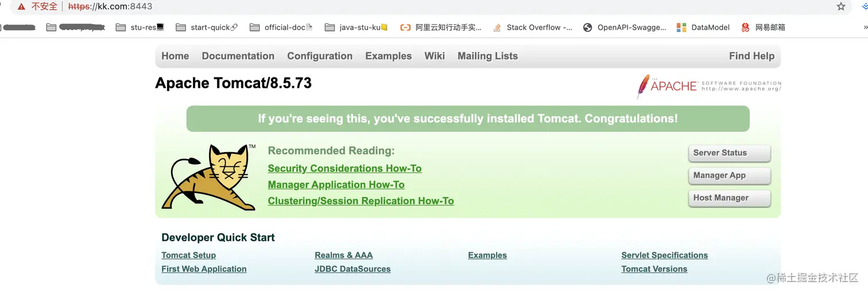Open the 网易邮箱 bookmark
The height and width of the screenshot is (293, 868).
(x=763, y=27)
